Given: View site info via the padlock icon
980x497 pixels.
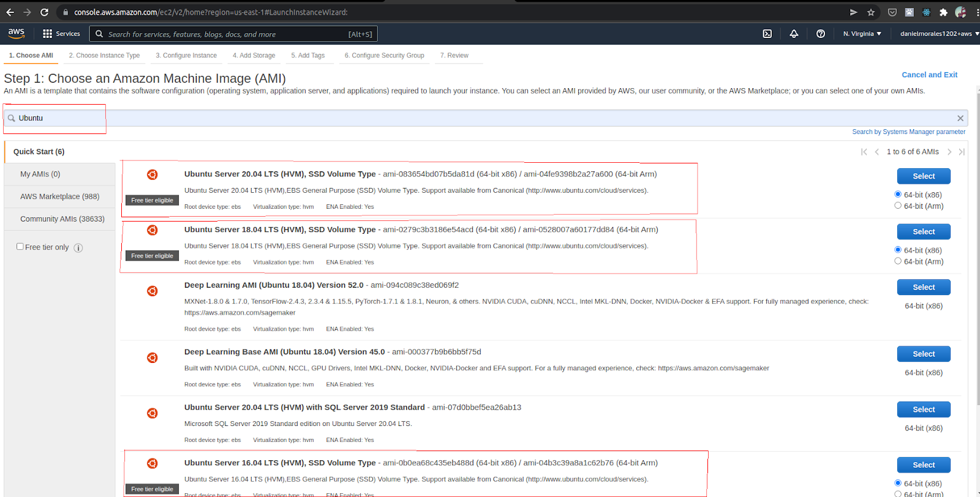Looking at the screenshot, I should (x=66, y=12).
